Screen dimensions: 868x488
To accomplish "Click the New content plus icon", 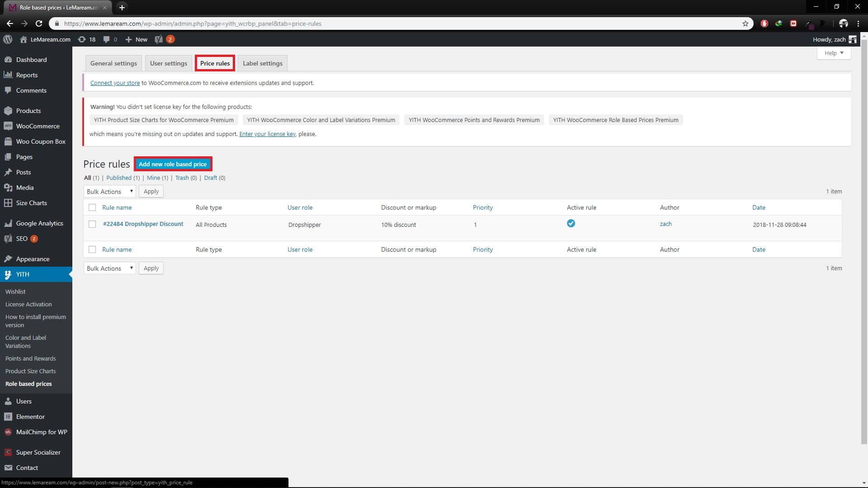I will (128, 39).
